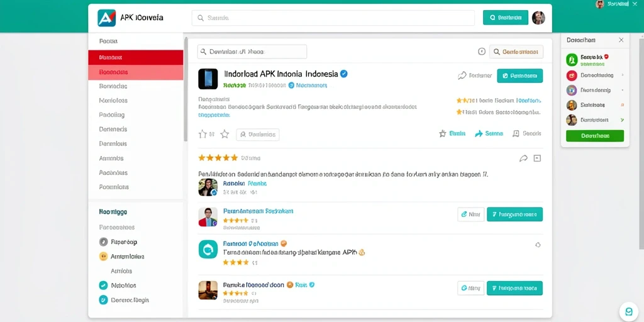Viewport: 644px width, 322px height.
Task: Click the five orange stars rating above reviews
Action: 218,158
